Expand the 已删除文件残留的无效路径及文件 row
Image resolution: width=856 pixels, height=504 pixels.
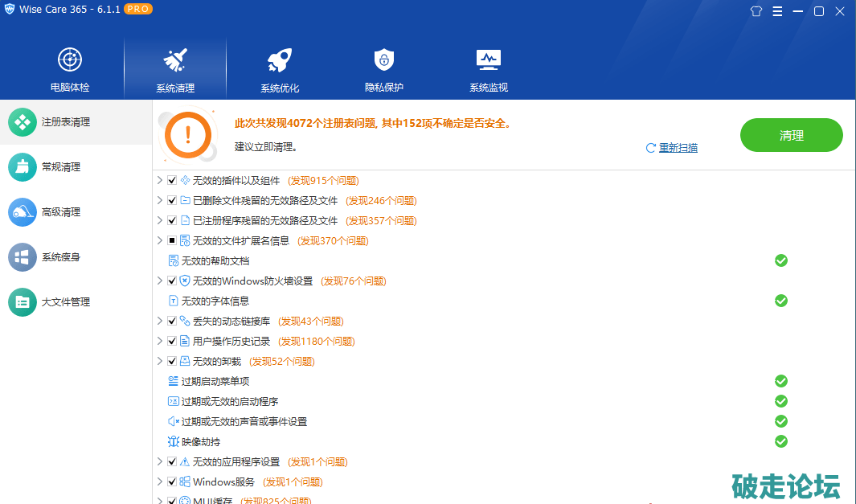[160, 201]
